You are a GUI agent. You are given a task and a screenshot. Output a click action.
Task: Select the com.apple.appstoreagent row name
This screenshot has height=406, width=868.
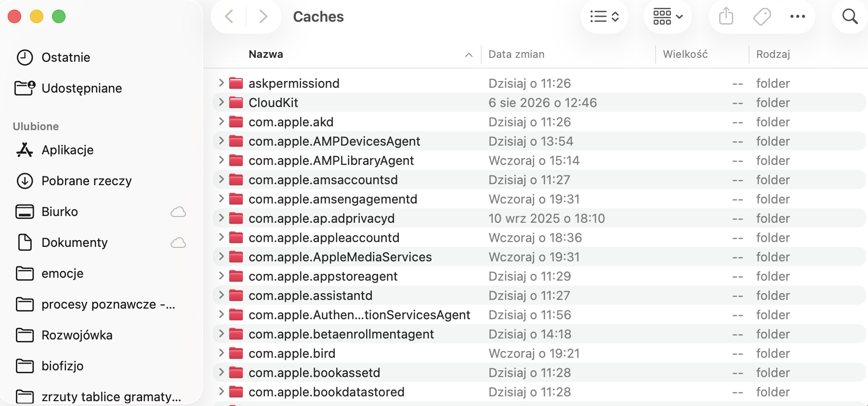(323, 276)
